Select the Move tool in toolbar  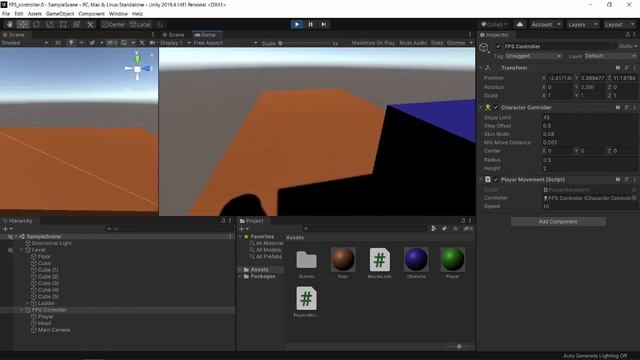point(23,24)
